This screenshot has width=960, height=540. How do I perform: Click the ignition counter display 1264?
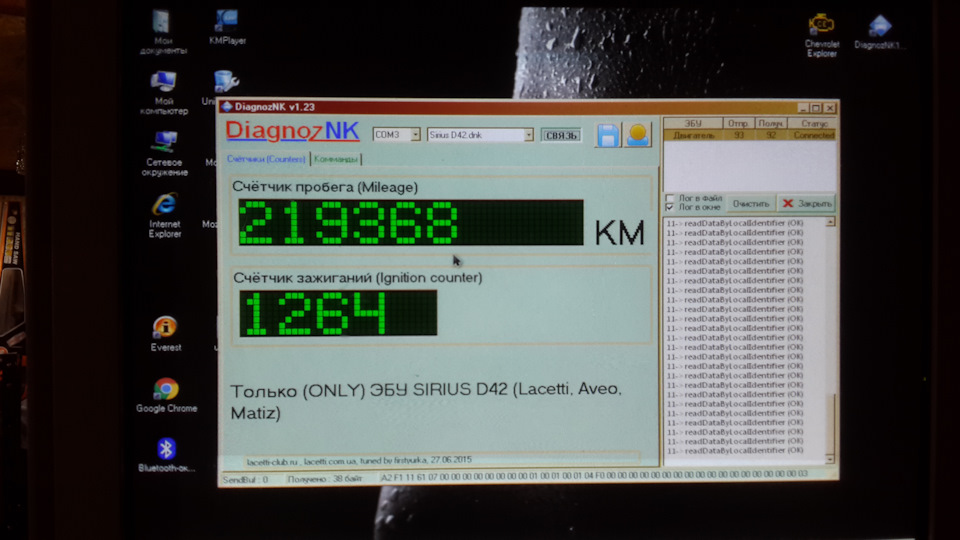tap(338, 313)
